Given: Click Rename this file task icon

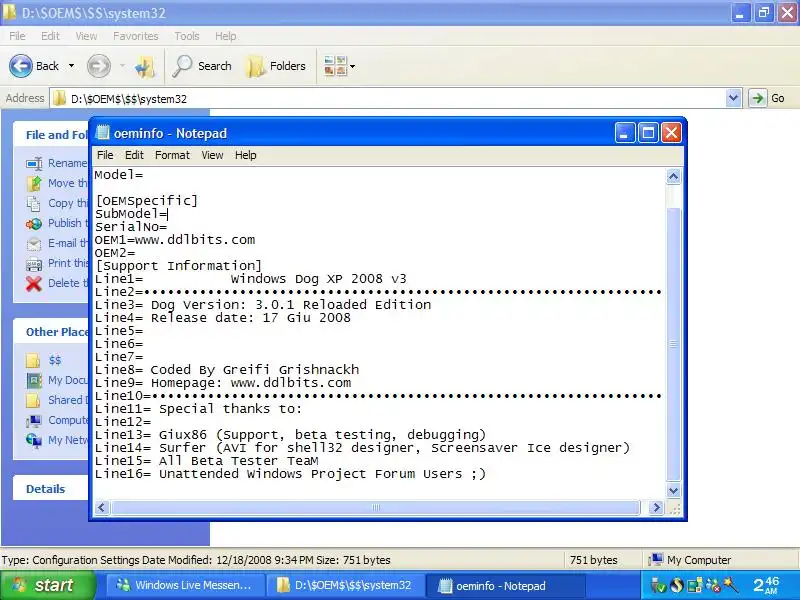Looking at the screenshot, I should point(34,163).
